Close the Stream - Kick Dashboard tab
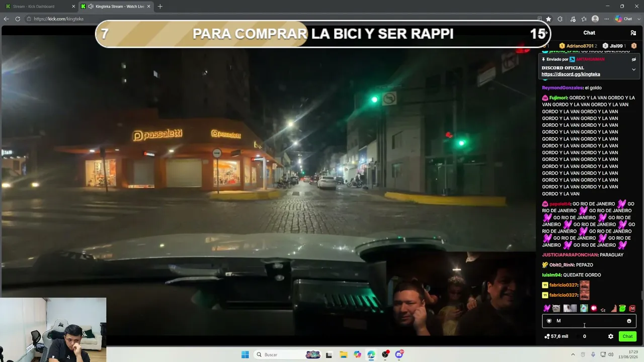Viewport: 644px width, 362px height. pos(73,7)
